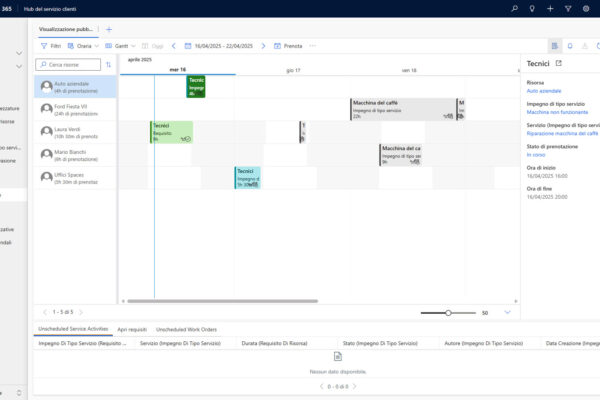The image size is (600, 400).
Task: Click the lightbulb assistant icon
Action: [532, 8]
